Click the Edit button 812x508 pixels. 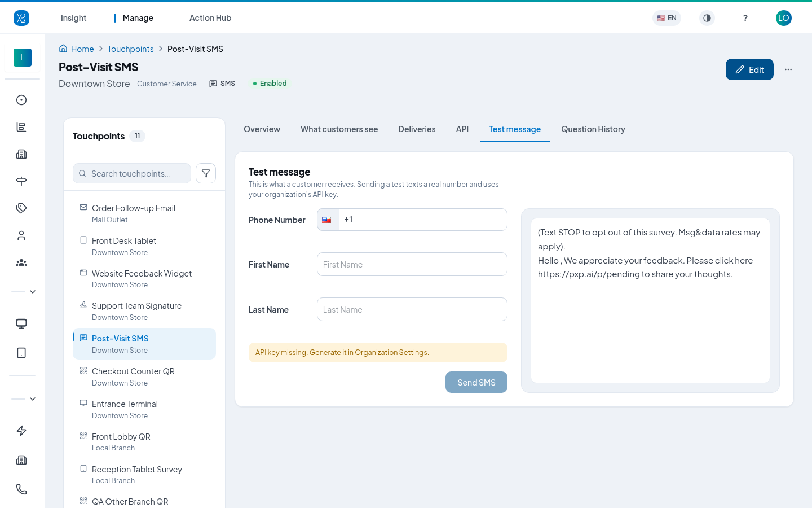coord(749,69)
